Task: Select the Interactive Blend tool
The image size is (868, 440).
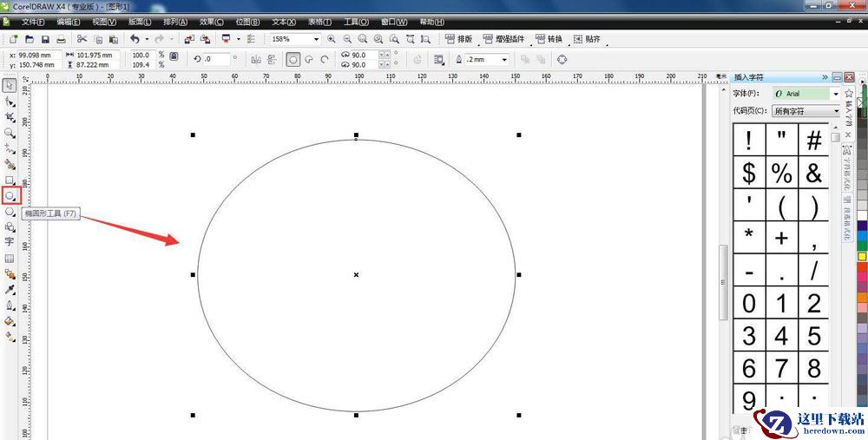Action: (10, 274)
